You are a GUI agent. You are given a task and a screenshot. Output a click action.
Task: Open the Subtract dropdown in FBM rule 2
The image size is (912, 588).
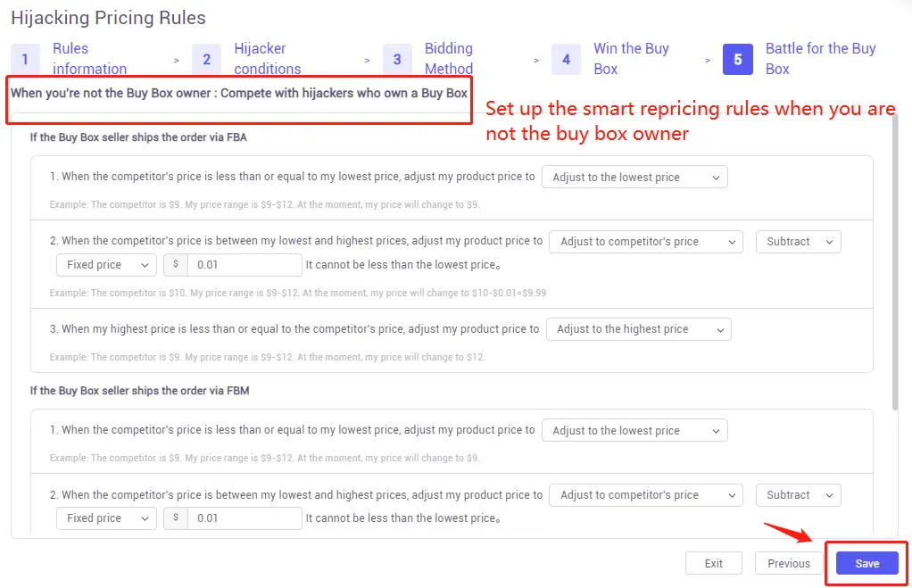tap(798, 494)
